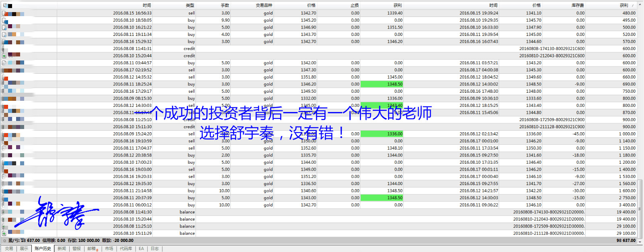644x252 pixels.
Task: Click the open time 2016.08.11 21:14:58
Action: pos(132,191)
